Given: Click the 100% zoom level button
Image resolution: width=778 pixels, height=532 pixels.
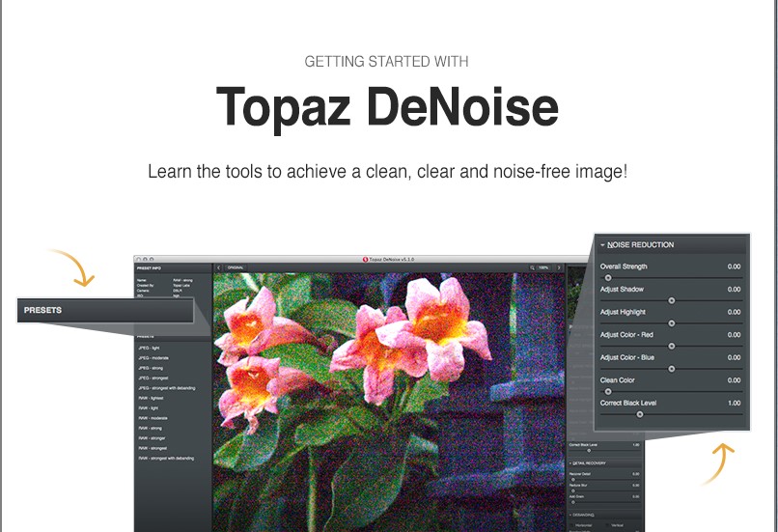Looking at the screenshot, I should pos(544,267).
